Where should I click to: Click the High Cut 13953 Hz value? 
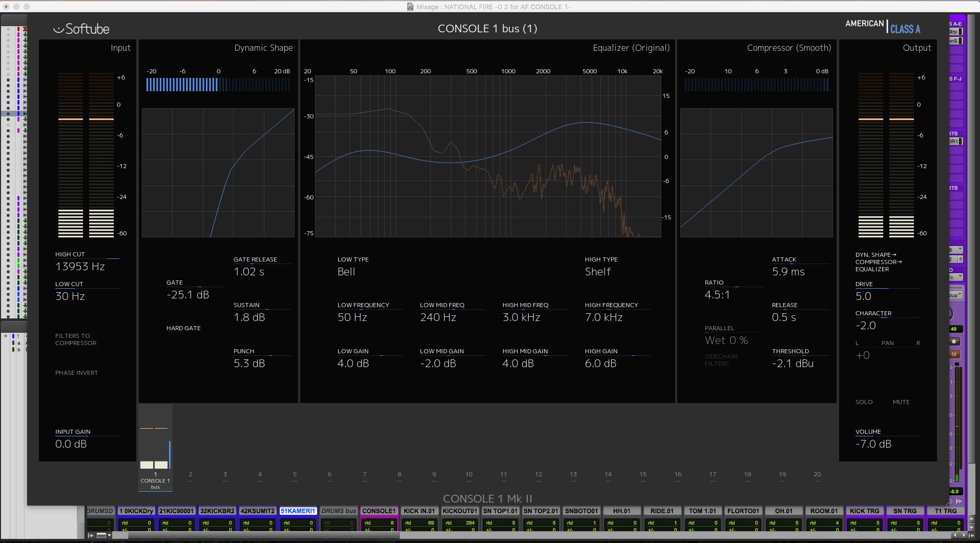point(80,267)
